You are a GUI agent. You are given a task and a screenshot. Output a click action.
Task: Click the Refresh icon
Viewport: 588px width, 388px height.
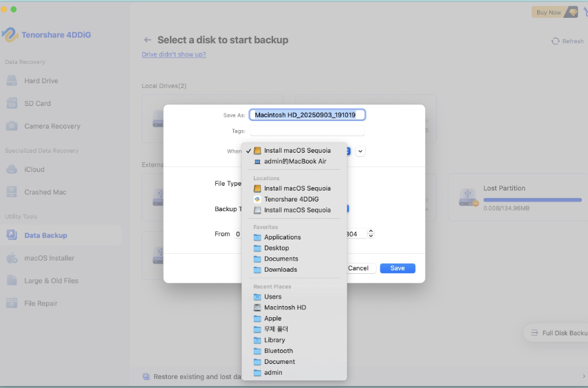click(x=556, y=41)
